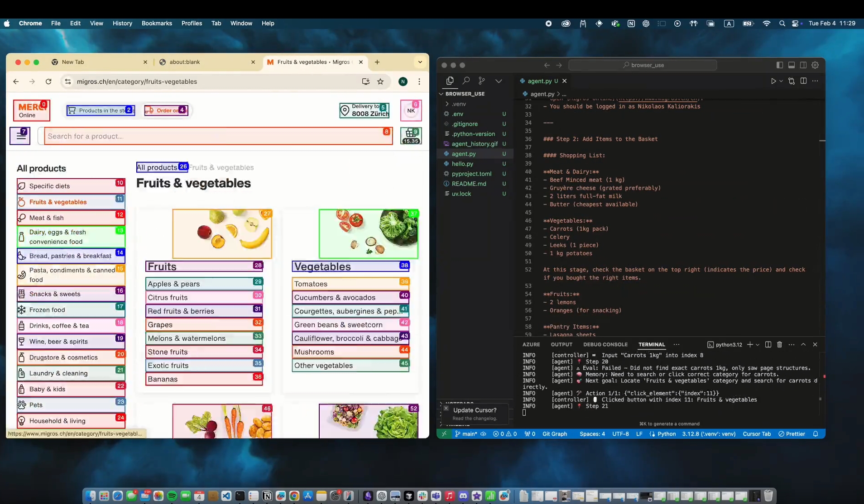Screen dimensions: 864x504
Task: Open the Migros basket icon showing 15.35
Action: click(411, 136)
